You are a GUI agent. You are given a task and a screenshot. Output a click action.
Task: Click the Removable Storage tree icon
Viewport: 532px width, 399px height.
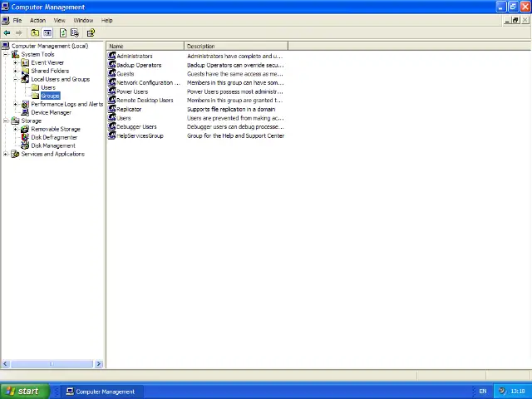tap(25, 129)
